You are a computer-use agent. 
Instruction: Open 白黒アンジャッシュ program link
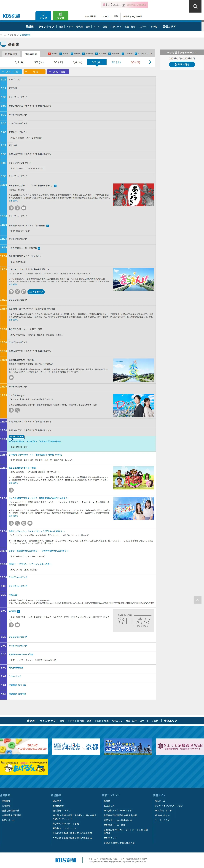37,531
